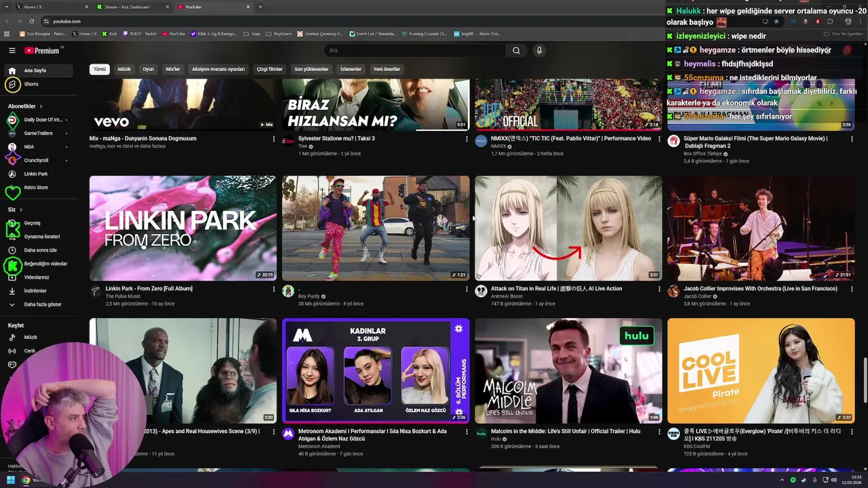Screen dimensions: 868x488
Task: Open the YouTube hamburger guide menu
Action: (12, 50)
